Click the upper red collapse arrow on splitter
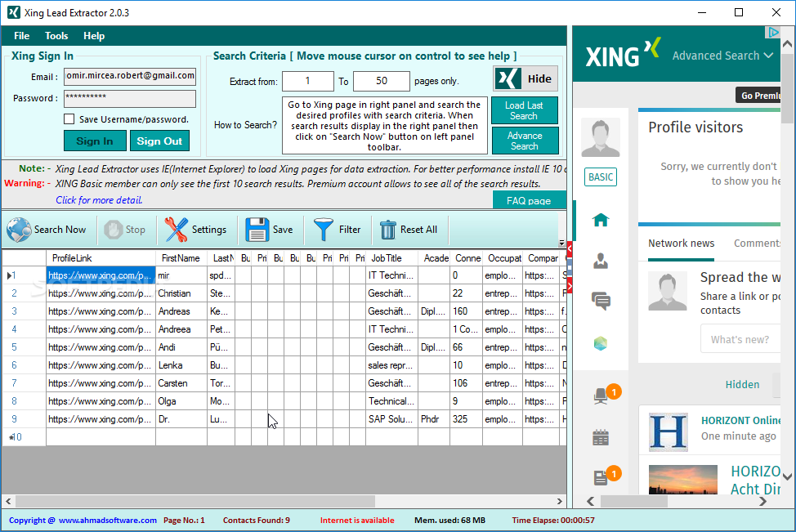This screenshot has height=532, width=796. pos(570,248)
